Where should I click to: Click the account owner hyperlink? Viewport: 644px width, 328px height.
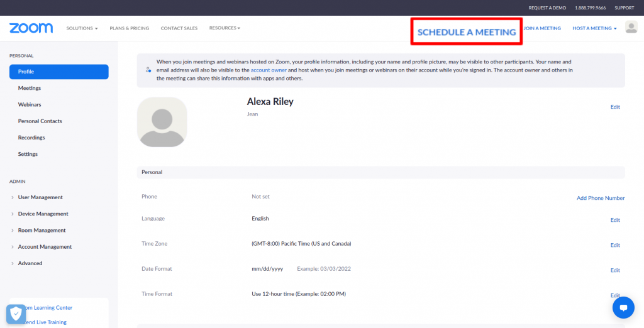click(x=269, y=70)
